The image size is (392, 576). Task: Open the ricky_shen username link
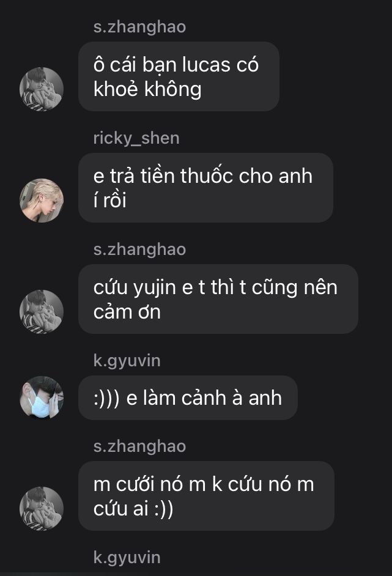click(x=136, y=138)
